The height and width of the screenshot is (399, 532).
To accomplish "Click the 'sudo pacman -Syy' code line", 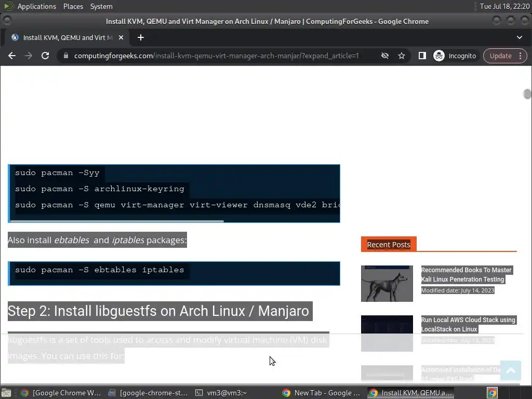I will coord(57,172).
